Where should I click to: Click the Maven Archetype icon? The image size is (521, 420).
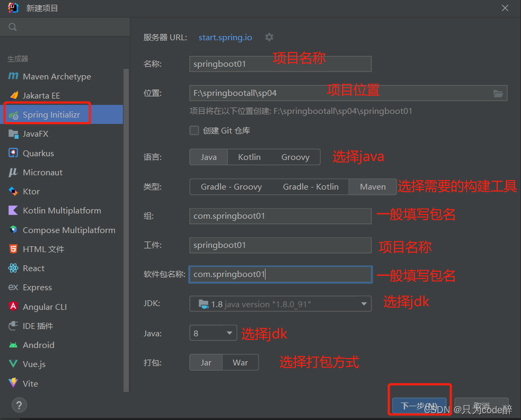click(13, 76)
